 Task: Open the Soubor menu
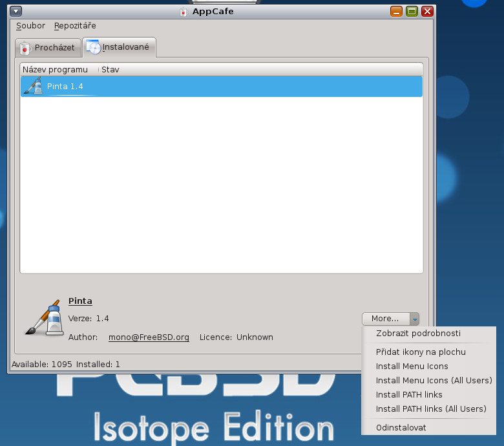coord(30,26)
